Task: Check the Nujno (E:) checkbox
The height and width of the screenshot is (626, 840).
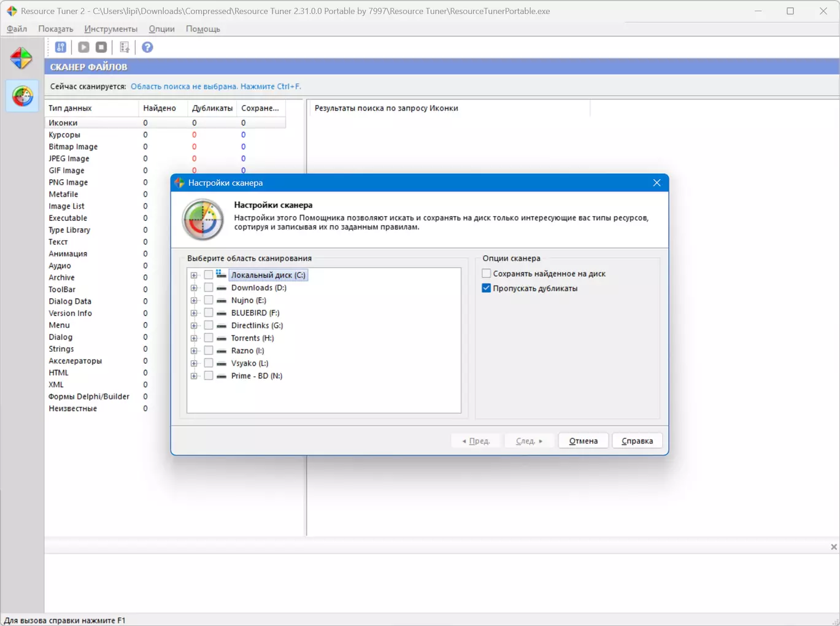Action: pos(209,300)
